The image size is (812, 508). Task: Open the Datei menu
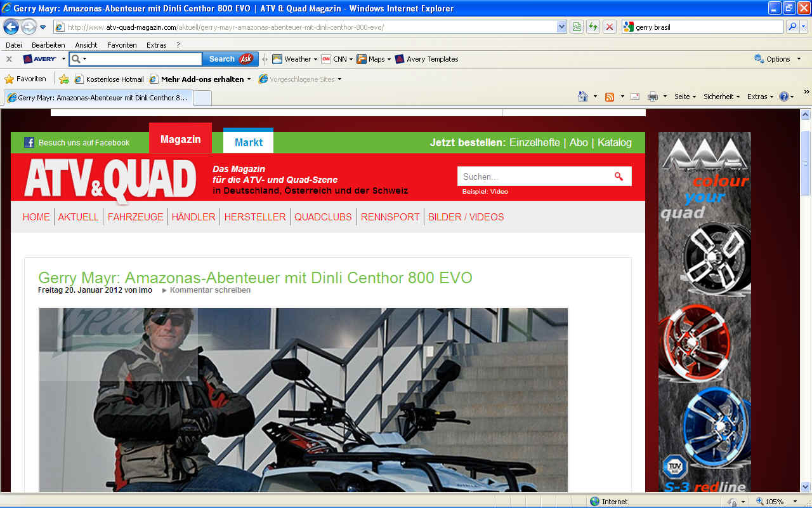13,45
